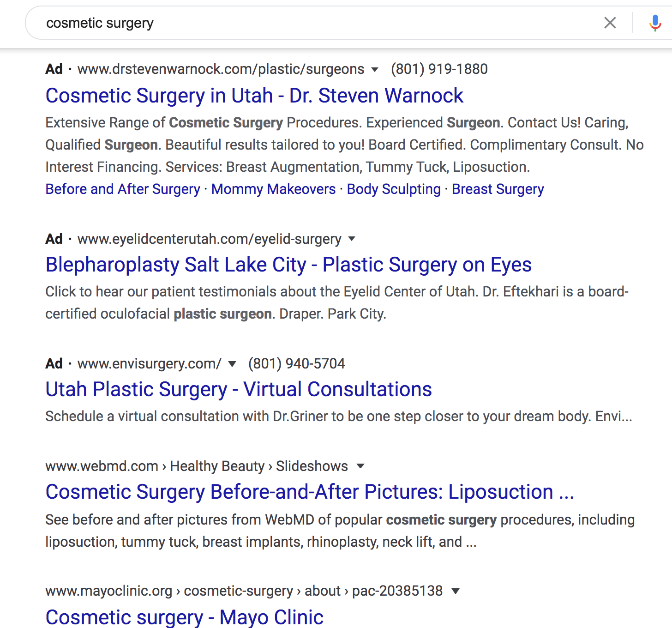Click the phone number (801) 919-1880
This screenshot has width=672, height=628.
tap(438, 69)
